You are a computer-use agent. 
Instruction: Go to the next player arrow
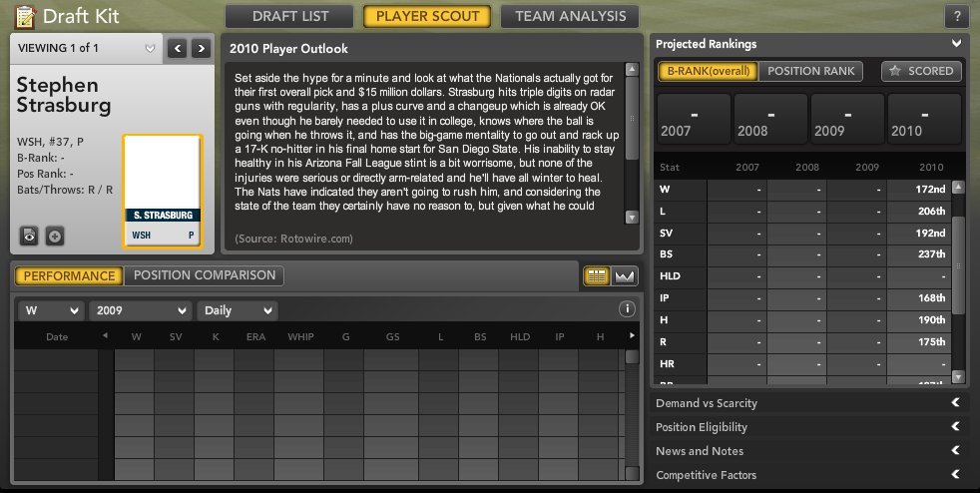click(202, 48)
